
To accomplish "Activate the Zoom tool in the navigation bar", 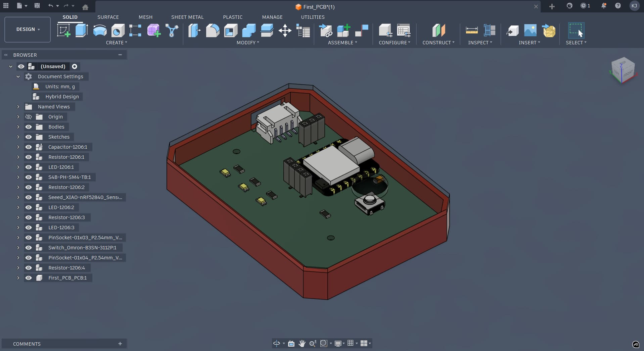I will coord(313,343).
